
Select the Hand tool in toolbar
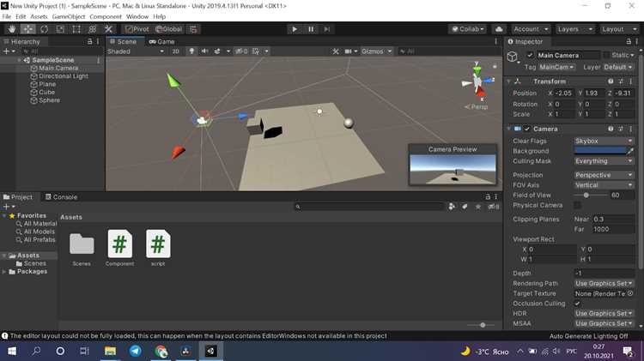click(11, 29)
